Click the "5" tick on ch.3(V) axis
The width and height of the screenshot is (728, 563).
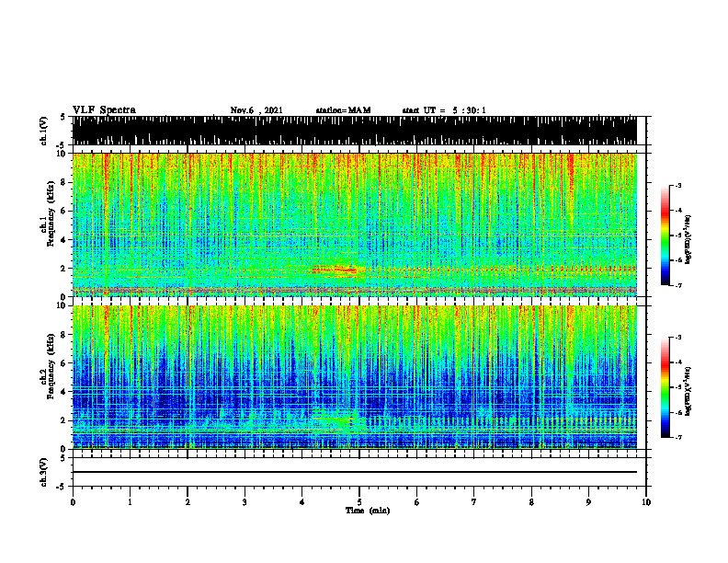63,458
